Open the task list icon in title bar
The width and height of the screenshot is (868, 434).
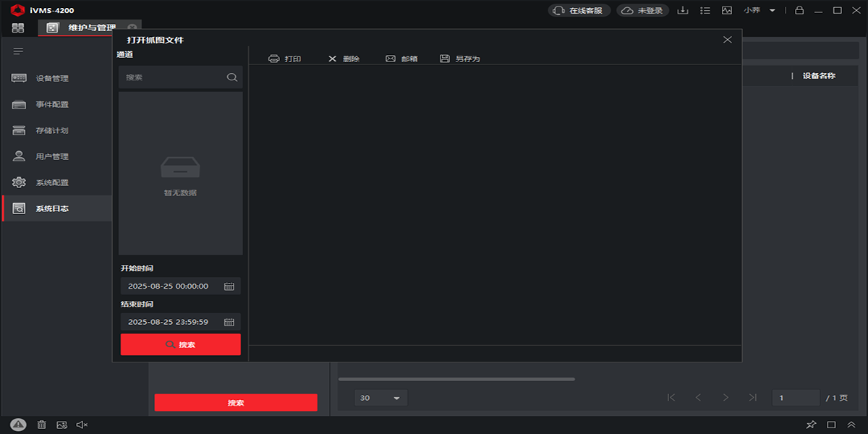705,11
